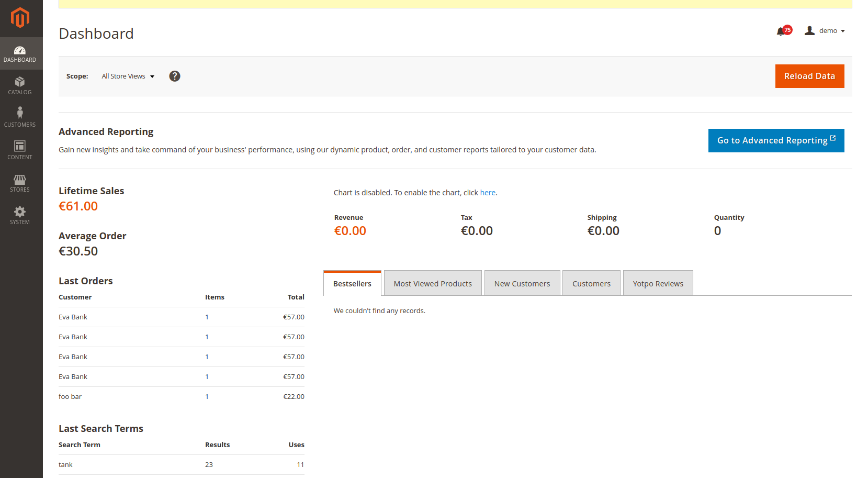This screenshot has height=478, width=868.
Task: Switch to the Most Viewed Products tab
Action: (x=433, y=284)
